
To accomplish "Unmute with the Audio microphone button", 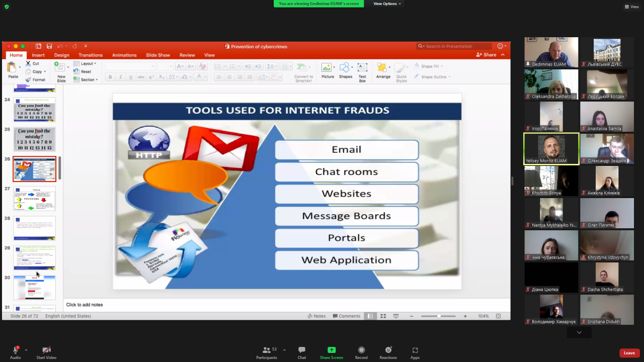I will point(15,352).
